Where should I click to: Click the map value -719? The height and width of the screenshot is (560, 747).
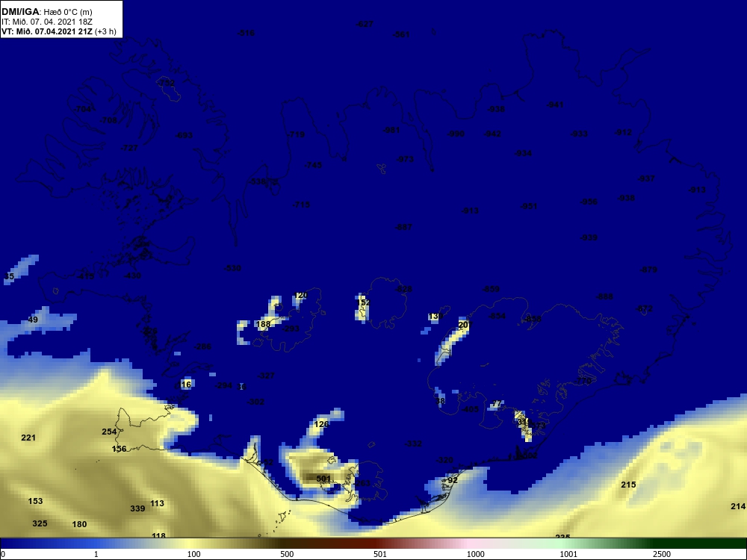296,134
